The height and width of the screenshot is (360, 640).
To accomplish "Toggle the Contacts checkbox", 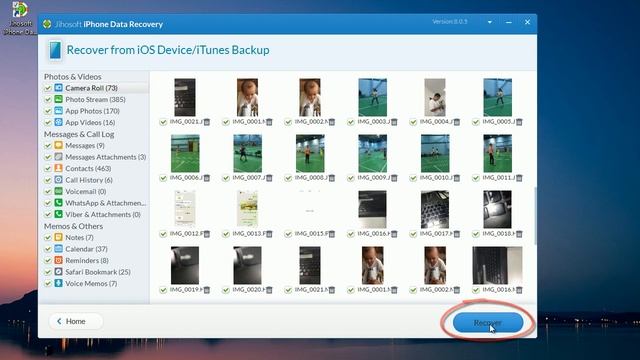I will 47,168.
